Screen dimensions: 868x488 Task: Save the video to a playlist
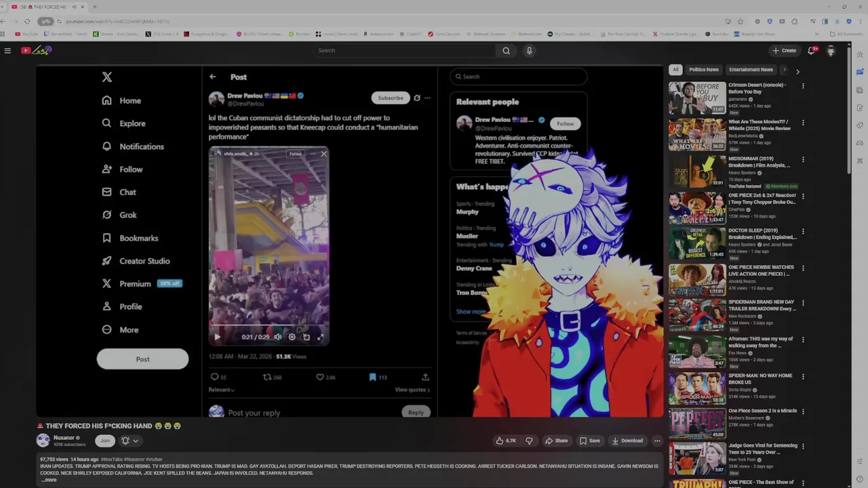point(589,441)
